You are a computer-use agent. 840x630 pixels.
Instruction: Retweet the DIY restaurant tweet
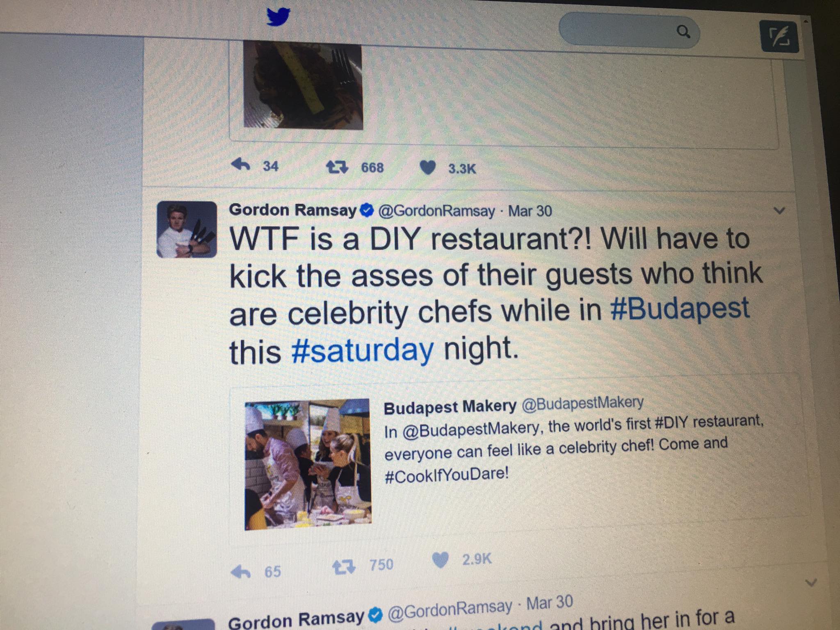pos(344,567)
